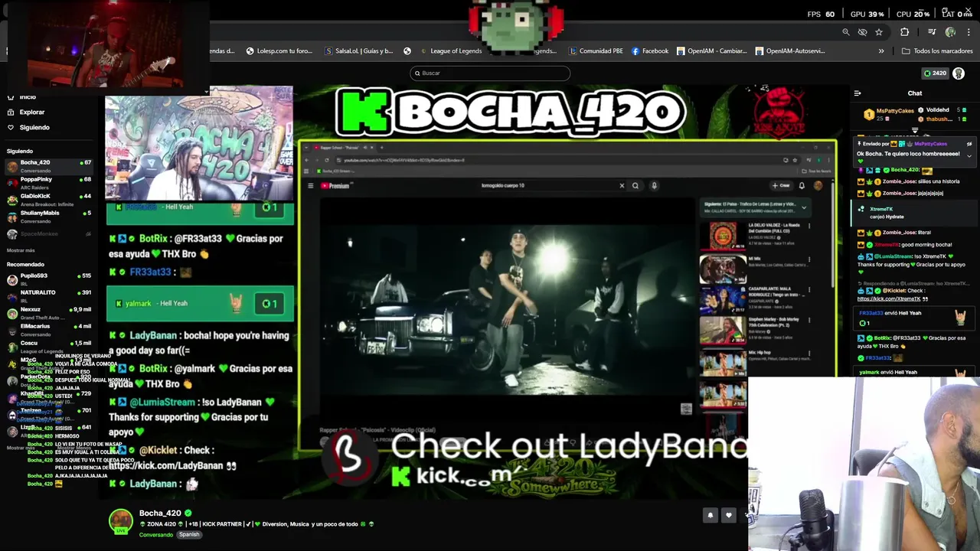This screenshot has width=980, height=551.
Task: Show more bookmarks with the double chevron
Action: 881,51
